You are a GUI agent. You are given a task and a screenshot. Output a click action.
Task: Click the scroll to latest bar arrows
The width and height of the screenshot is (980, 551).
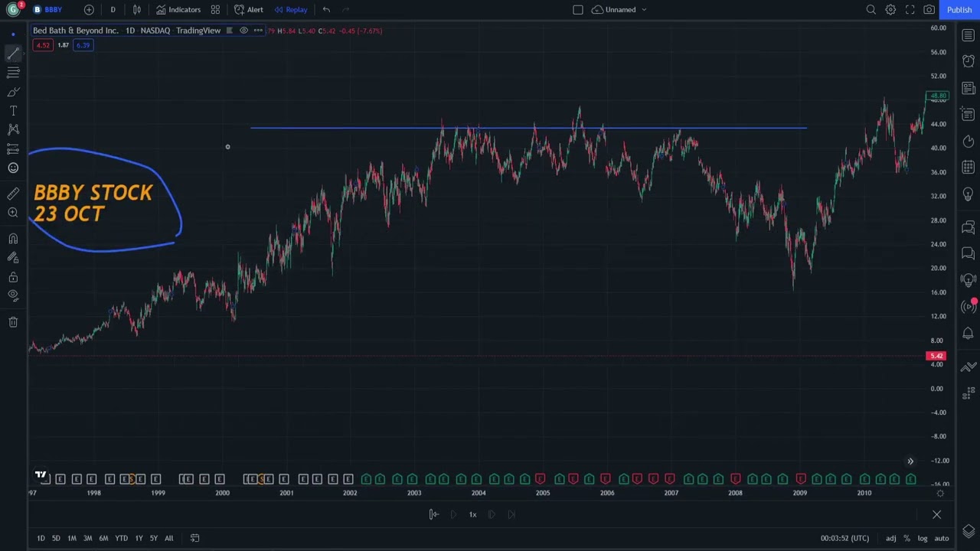click(910, 461)
